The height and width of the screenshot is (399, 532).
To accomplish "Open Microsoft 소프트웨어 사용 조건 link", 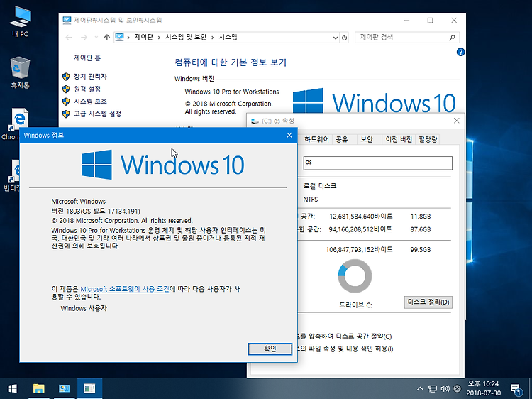I will (x=125, y=289).
